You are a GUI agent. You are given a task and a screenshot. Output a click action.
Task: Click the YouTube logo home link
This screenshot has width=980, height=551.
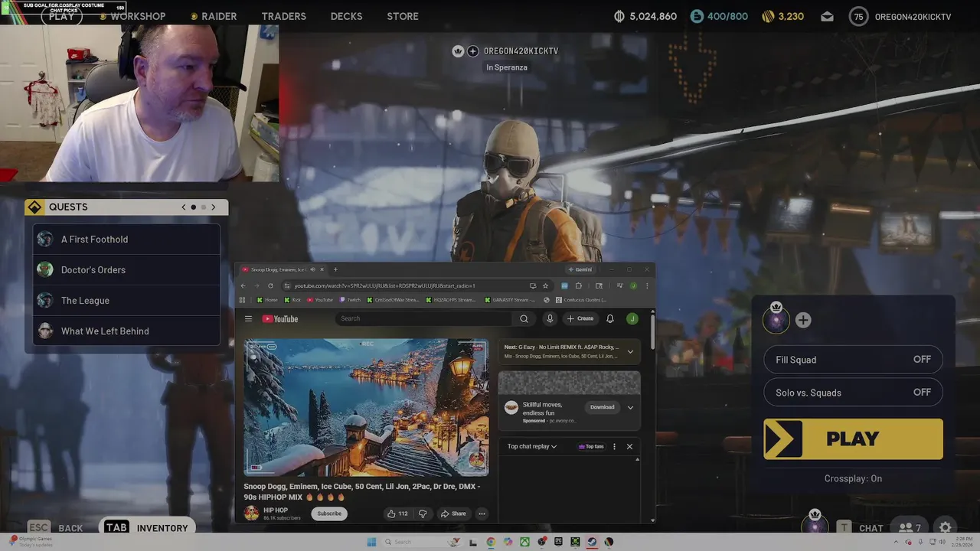pos(280,318)
